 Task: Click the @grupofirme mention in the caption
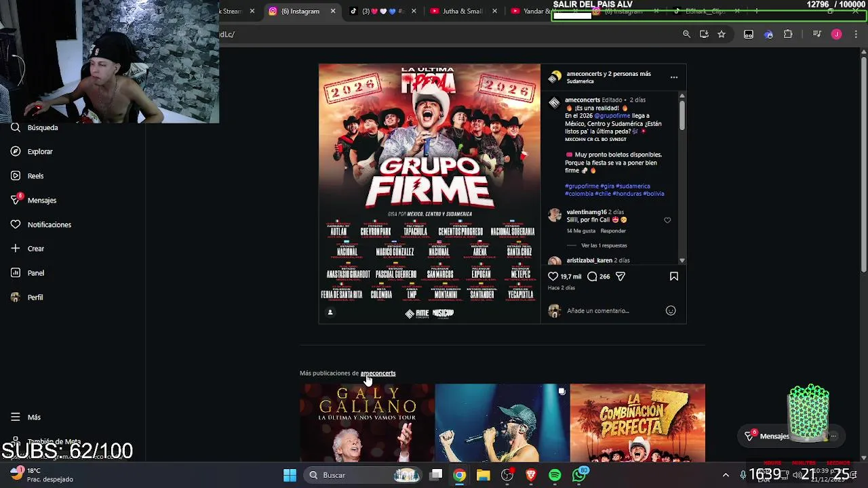coord(612,116)
